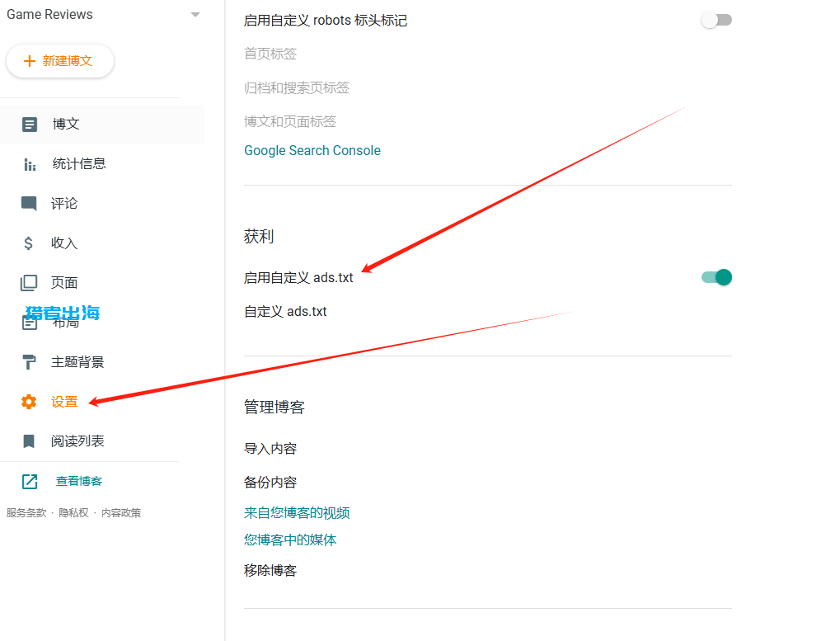Open the Game Reviews blog dropdown arrow
840x641 pixels.
195,15
